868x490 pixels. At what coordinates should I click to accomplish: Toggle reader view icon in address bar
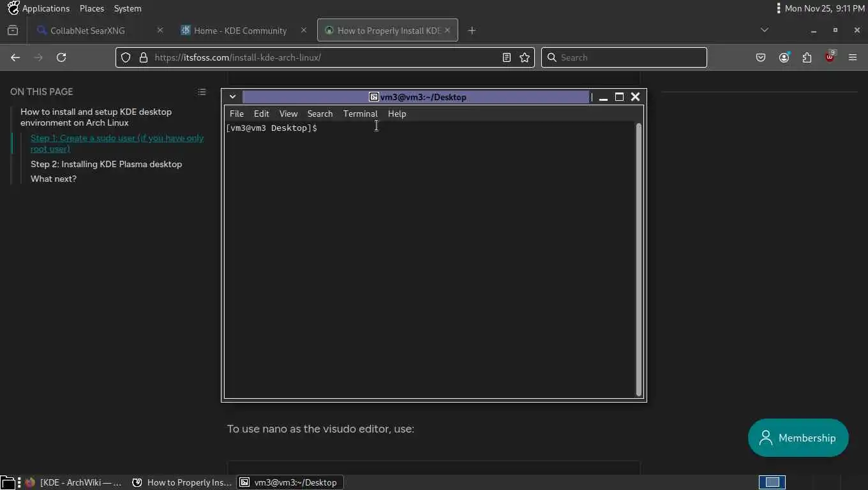(x=507, y=57)
